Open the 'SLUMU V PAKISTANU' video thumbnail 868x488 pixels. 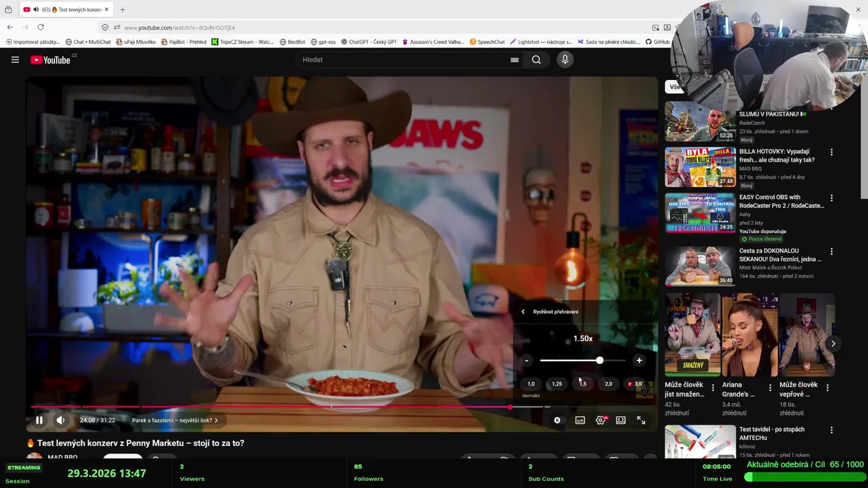700,121
